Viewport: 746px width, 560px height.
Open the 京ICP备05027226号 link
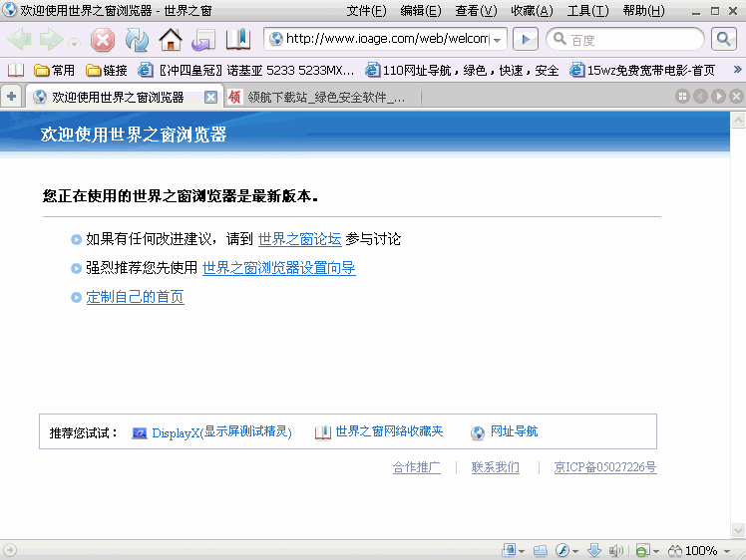tap(605, 467)
